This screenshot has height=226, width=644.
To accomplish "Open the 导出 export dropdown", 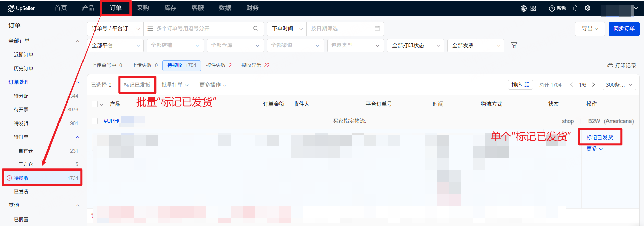I will coord(590,29).
